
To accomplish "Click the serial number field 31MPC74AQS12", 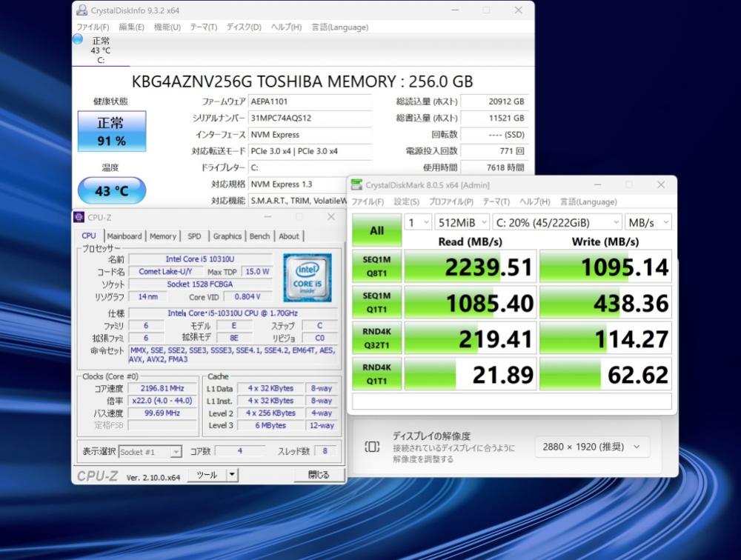I will coord(310,118).
